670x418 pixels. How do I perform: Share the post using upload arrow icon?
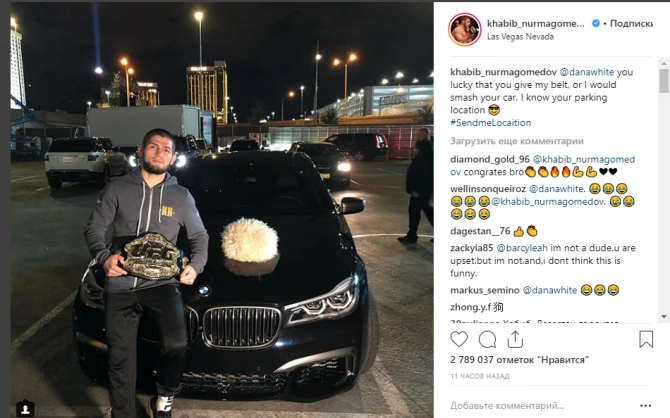515,339
